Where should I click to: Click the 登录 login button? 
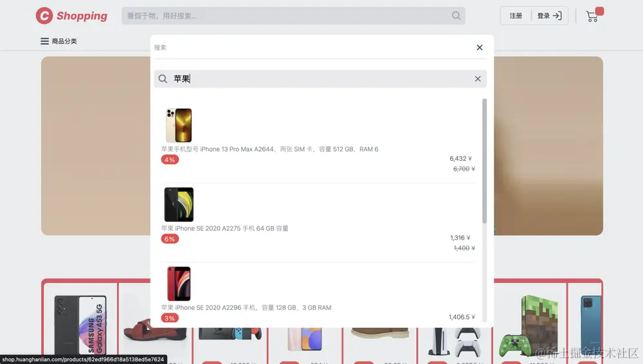550,15
